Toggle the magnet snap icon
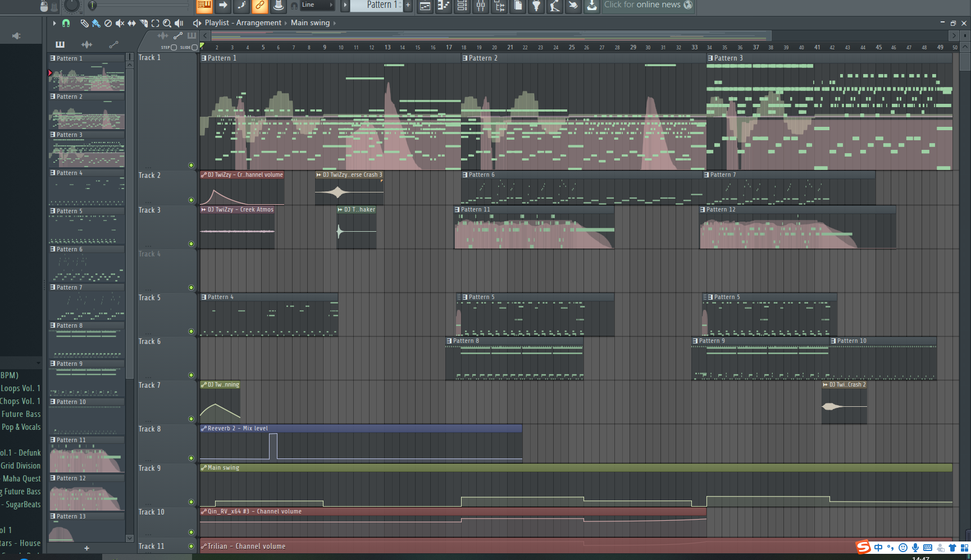The width and height of the screenshot is (971, 560). (66, 23)
